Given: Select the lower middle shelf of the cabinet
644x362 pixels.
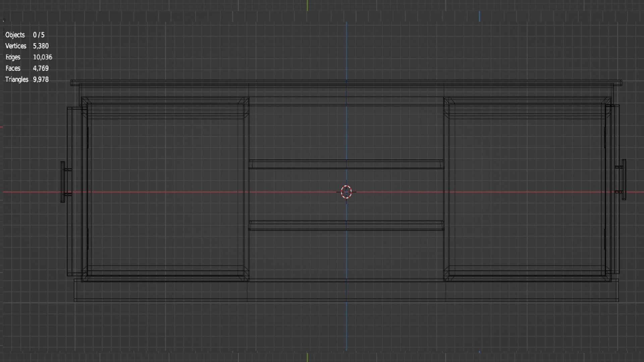Looking at the screenshot, I should click(x=346, y=225).
